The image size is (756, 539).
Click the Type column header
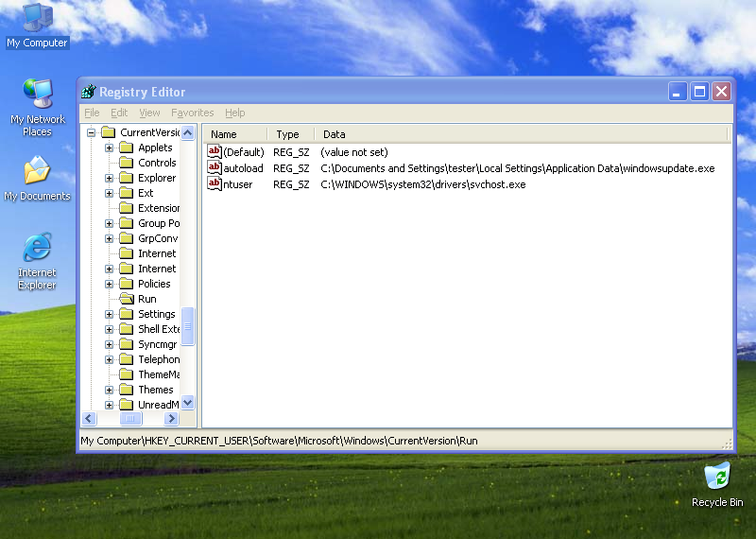tap(291, 133)
